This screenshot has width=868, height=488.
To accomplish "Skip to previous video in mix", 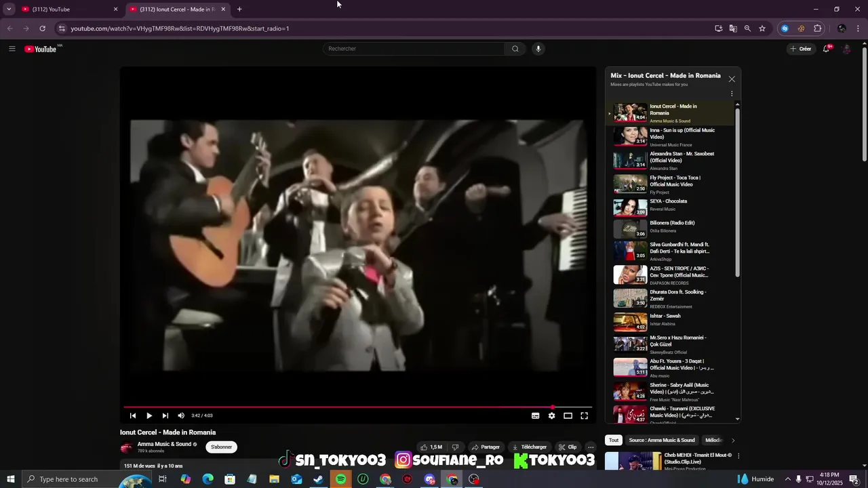I will point(133,415).
